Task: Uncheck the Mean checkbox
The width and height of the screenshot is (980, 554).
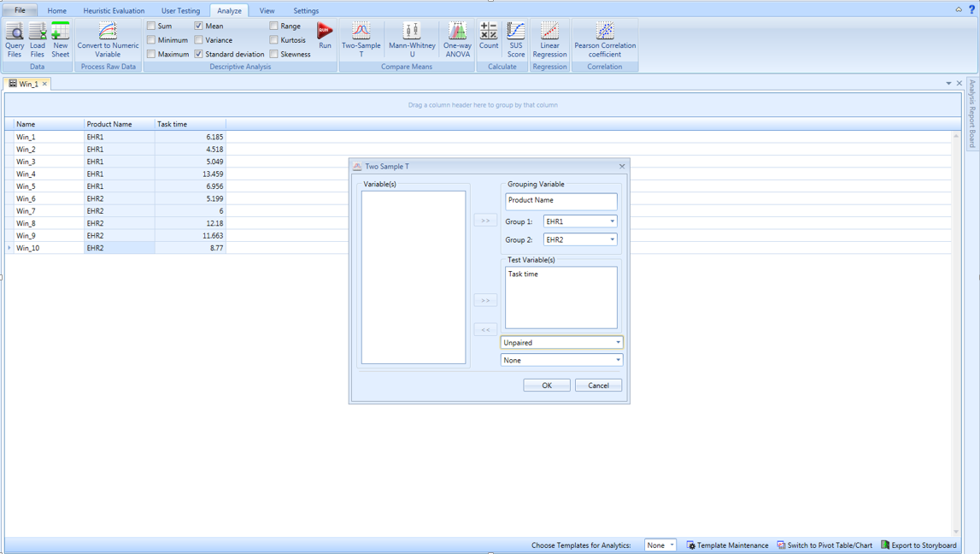Action: coord(199,26)
